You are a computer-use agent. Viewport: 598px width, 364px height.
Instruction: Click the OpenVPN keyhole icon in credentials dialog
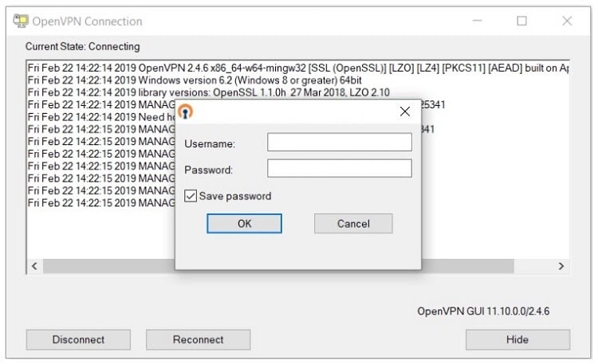click(186, 112)
